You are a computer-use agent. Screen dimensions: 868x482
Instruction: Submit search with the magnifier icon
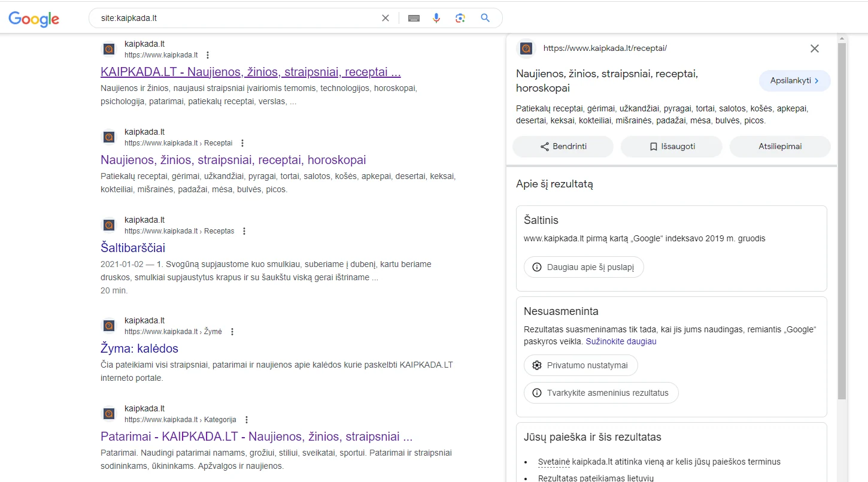click(485, 18)
